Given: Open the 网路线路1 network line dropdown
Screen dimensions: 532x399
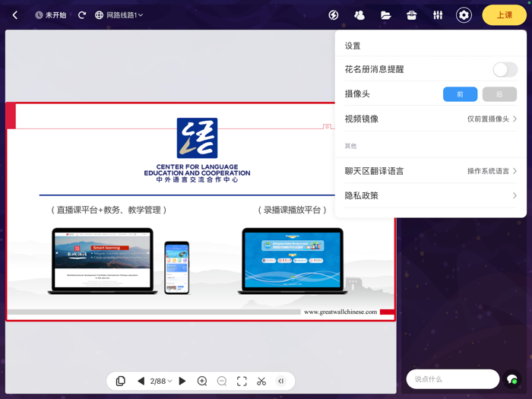Looking at the screenshot, I should coord(119,15).
